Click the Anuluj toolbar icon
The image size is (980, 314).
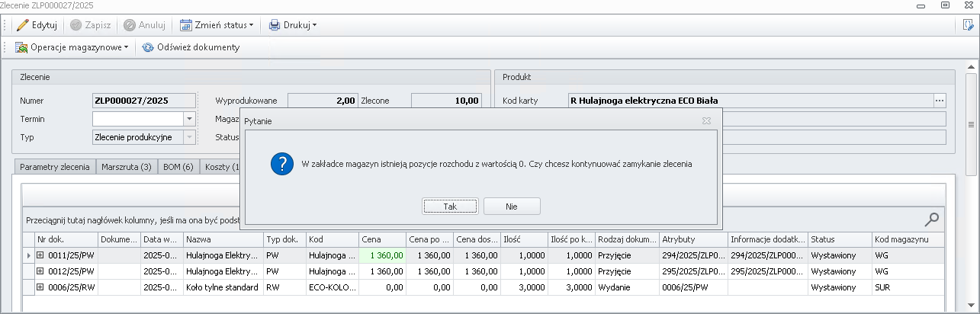(x=130, y=25)
